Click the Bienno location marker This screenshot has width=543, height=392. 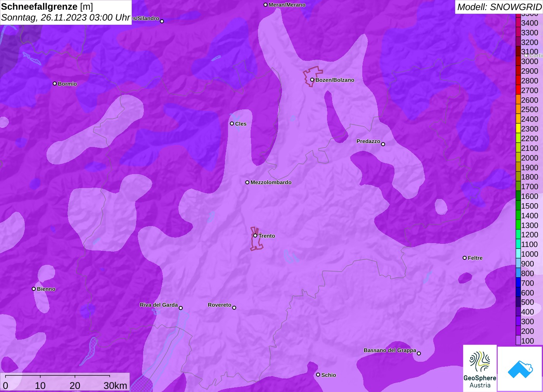click(34, 289)
